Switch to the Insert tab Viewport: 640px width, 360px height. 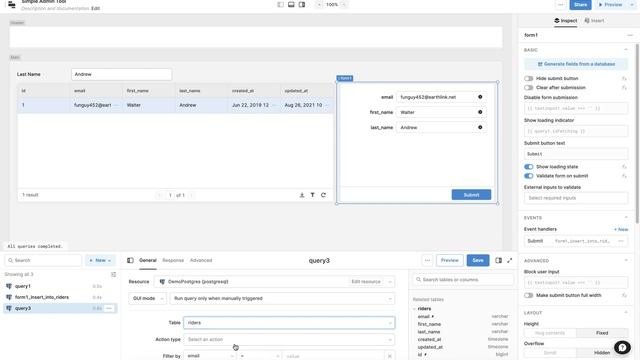594,20
